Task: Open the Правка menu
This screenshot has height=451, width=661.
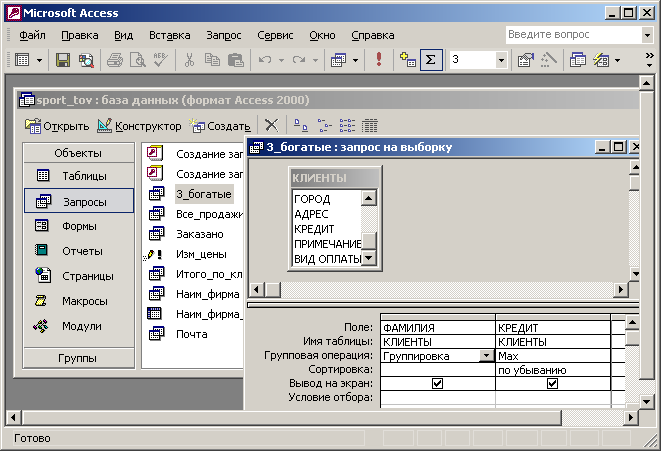Action: [x=80, y=35]
